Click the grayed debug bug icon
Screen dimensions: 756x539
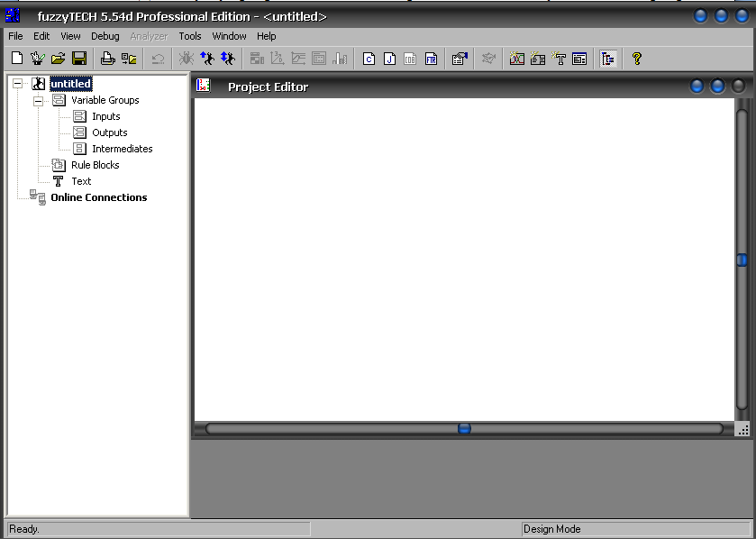(187, 59)
